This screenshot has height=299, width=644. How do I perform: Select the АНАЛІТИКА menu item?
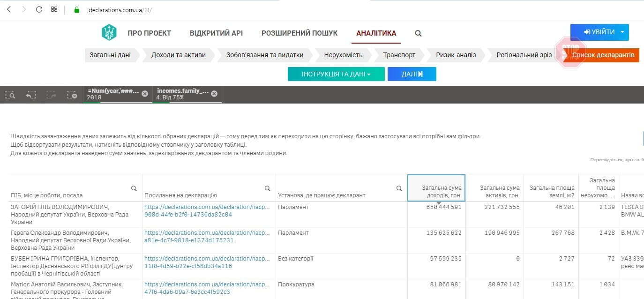pyautogui.click(x=376, y=33)
